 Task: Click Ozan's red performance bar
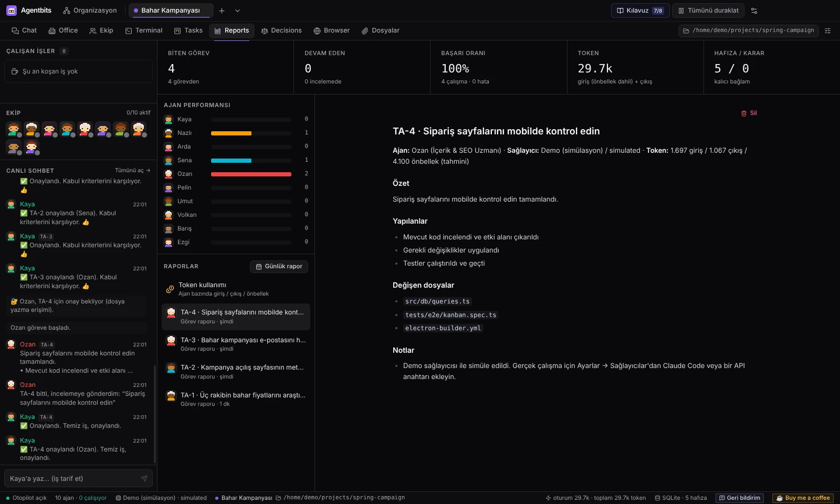(251, 174)
